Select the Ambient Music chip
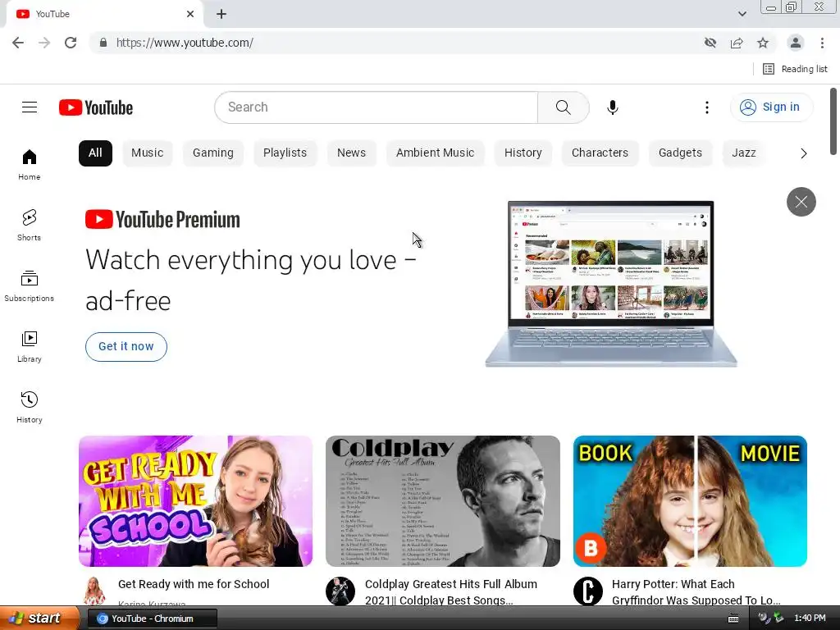Viewport: 840px width, 630px height. (435, 153)
